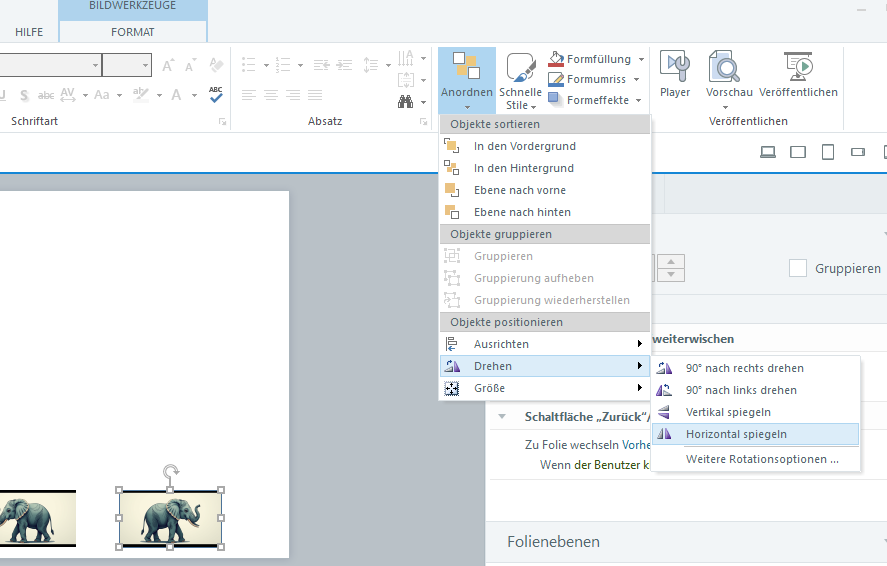Enable the Gruppieren checkbox
887x566 pixels.
(x=797, y=268)
